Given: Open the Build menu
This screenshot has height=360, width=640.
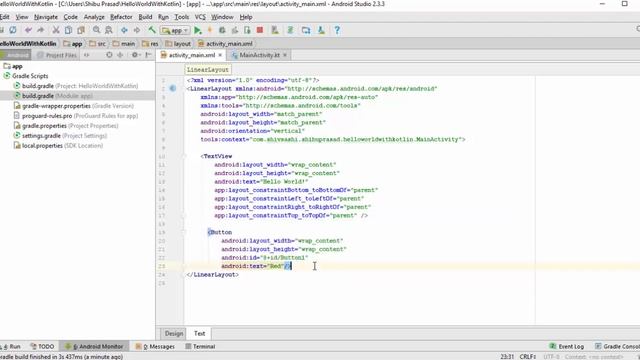Looking at the screenshot, I should pos(145,17).
